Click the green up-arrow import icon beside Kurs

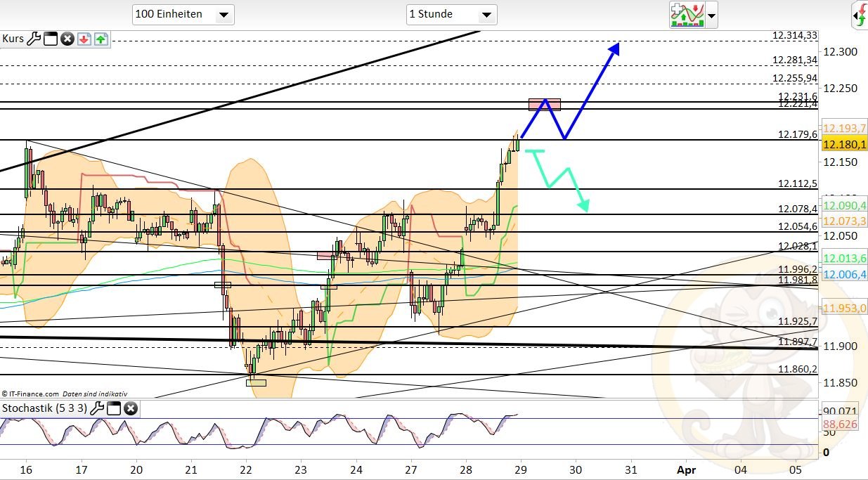tap(101, 39)
